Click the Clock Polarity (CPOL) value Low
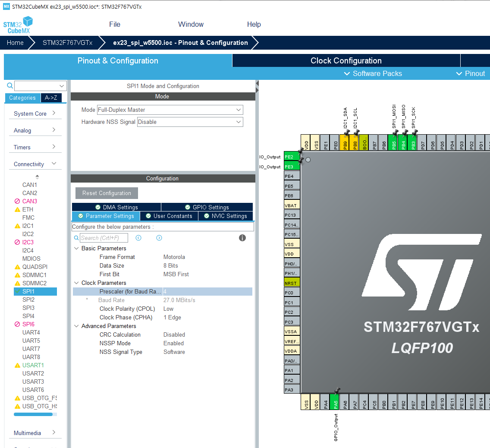490x448 pixels. coord(168,309)
